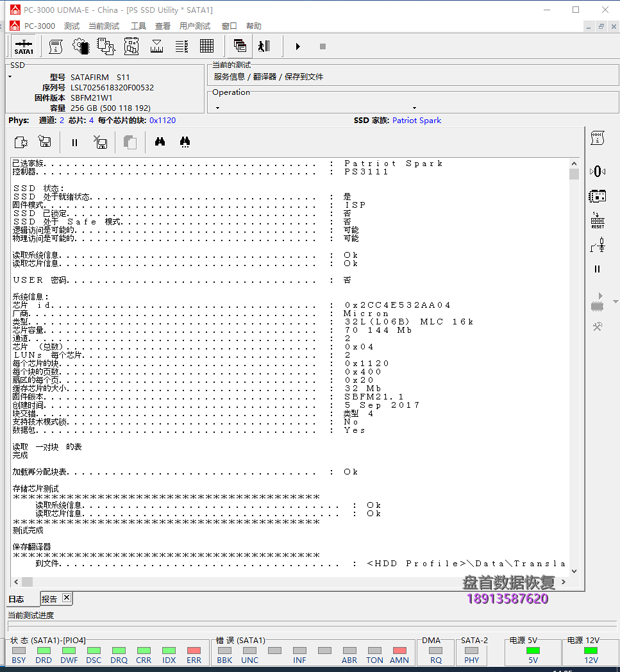Click the serial number LSL7025618320F00532
This screenshot has height=672, width=620.
(x=112, y=87)
